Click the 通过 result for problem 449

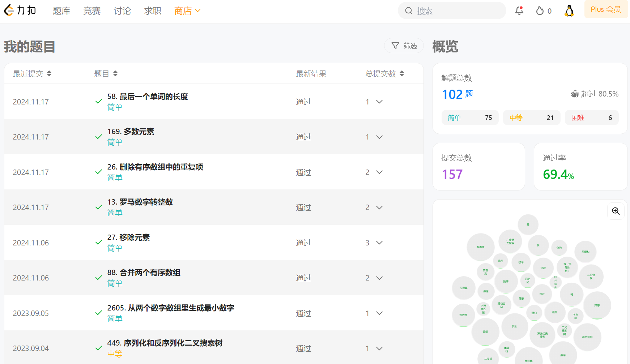[x=303, y=348]
